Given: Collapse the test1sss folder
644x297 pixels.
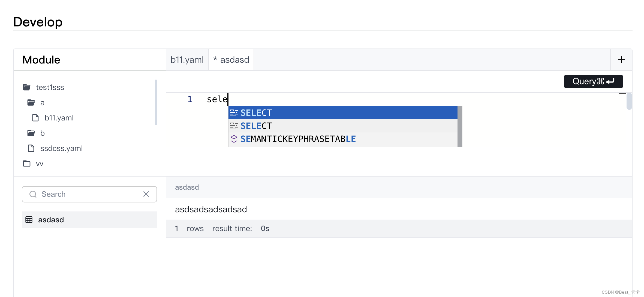Looking at the screenshot, I should pyautogui.click(x=27, y=87).
